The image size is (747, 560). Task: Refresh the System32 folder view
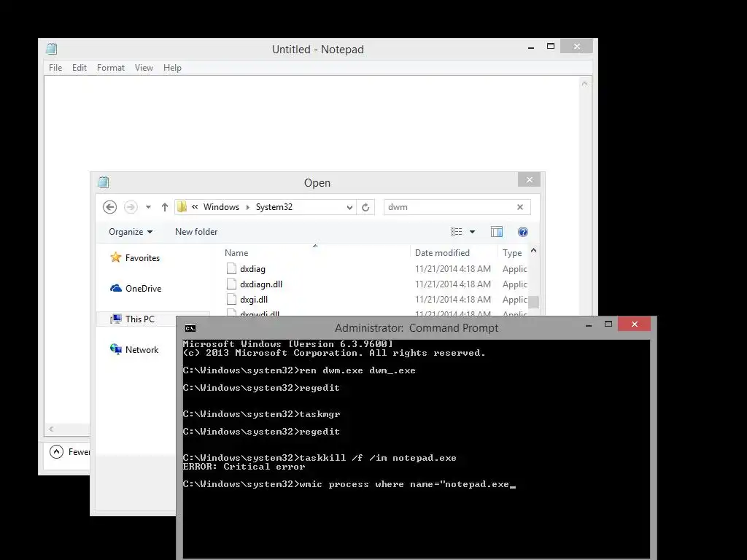[365, 207]
